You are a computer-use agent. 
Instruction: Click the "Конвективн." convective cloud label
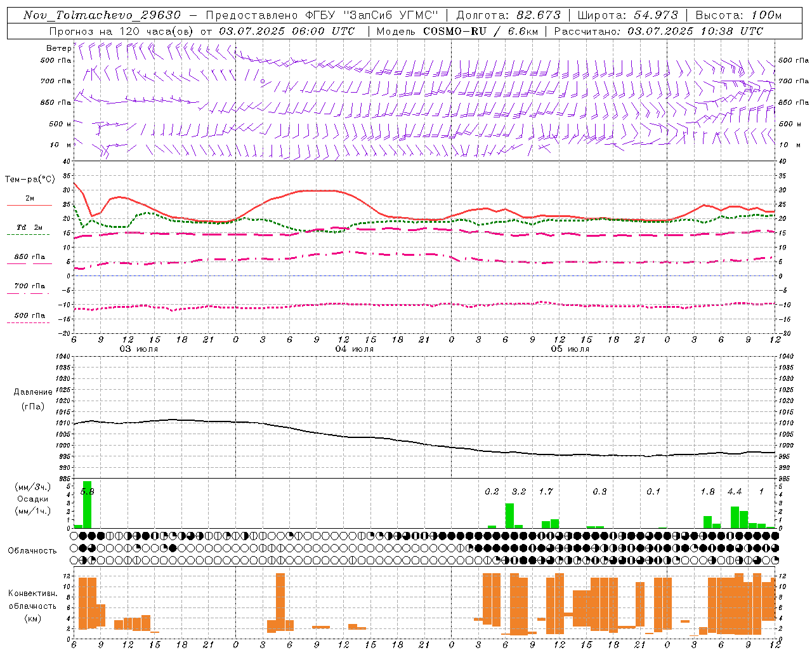(x=32, y=594)
